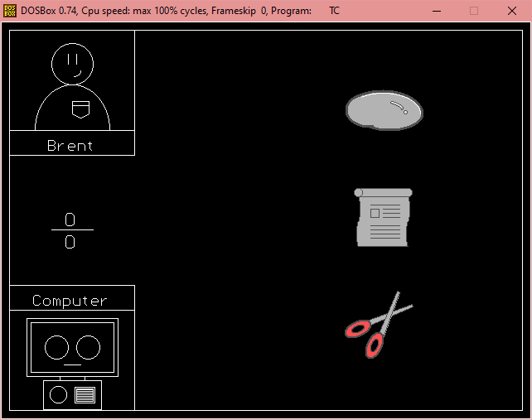Close the DOSBox window
This screenshot has width=532, height=420.
click(512, 11)
